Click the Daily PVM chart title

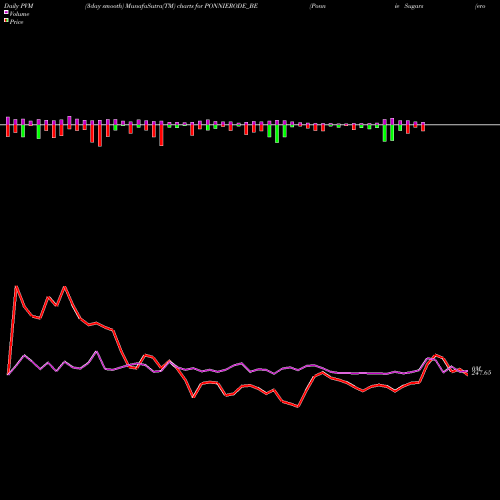[x=19, y=6]
